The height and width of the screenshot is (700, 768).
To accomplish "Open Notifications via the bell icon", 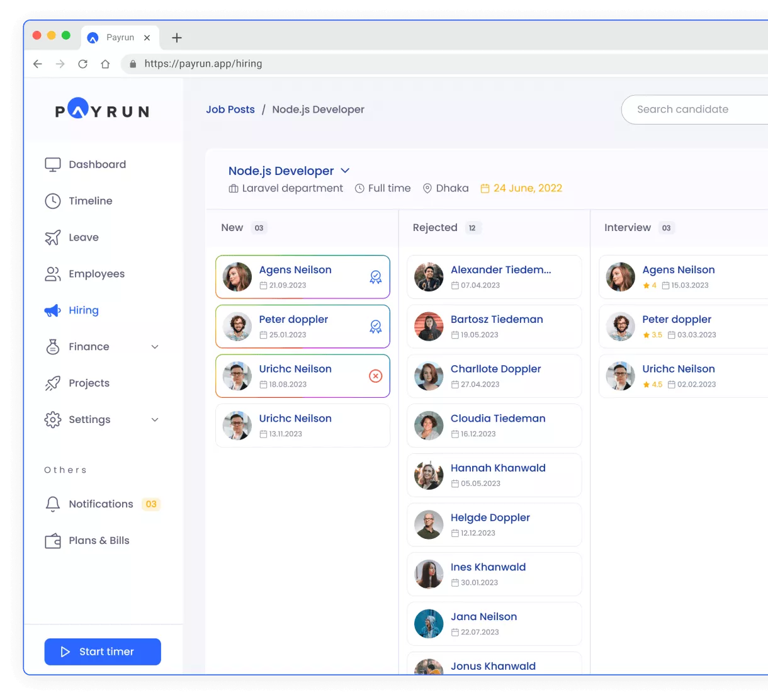I will [x=53, y=504].
